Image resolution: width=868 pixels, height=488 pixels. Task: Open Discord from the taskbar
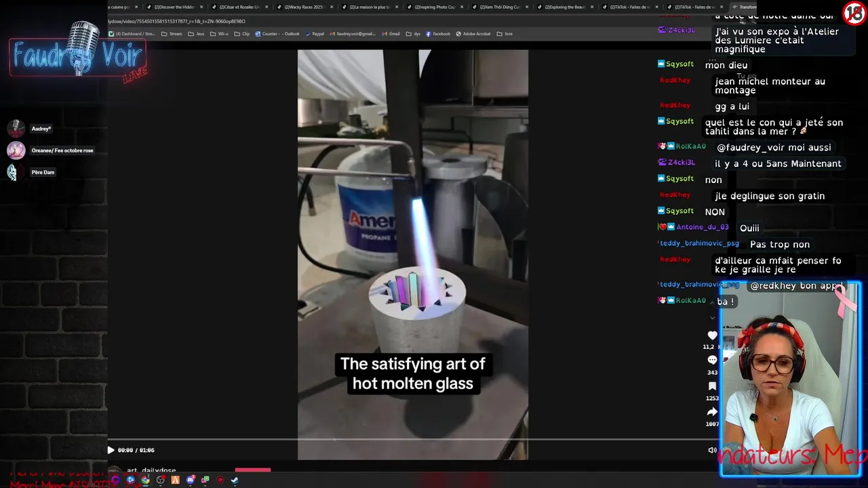point(191,480)
